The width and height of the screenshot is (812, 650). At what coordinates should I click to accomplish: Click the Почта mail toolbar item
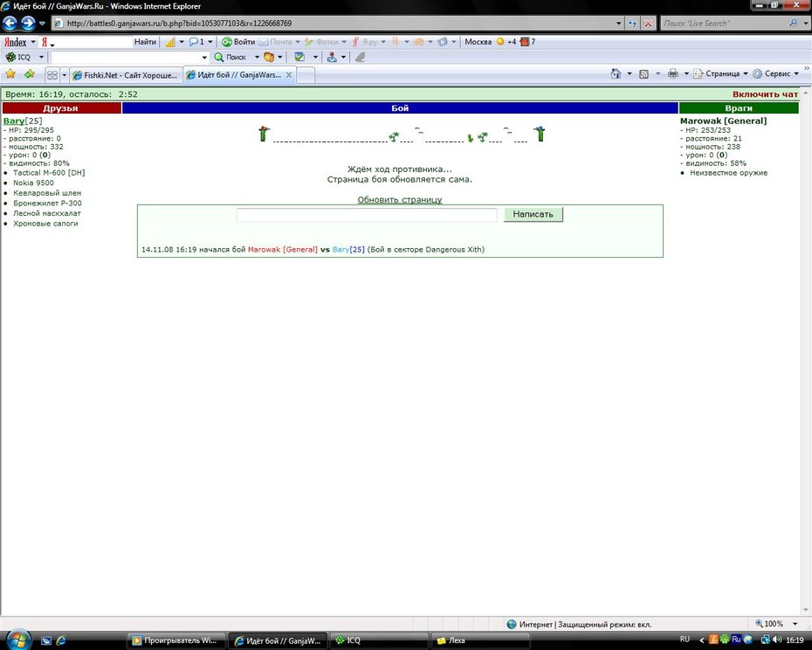point(276,41)
